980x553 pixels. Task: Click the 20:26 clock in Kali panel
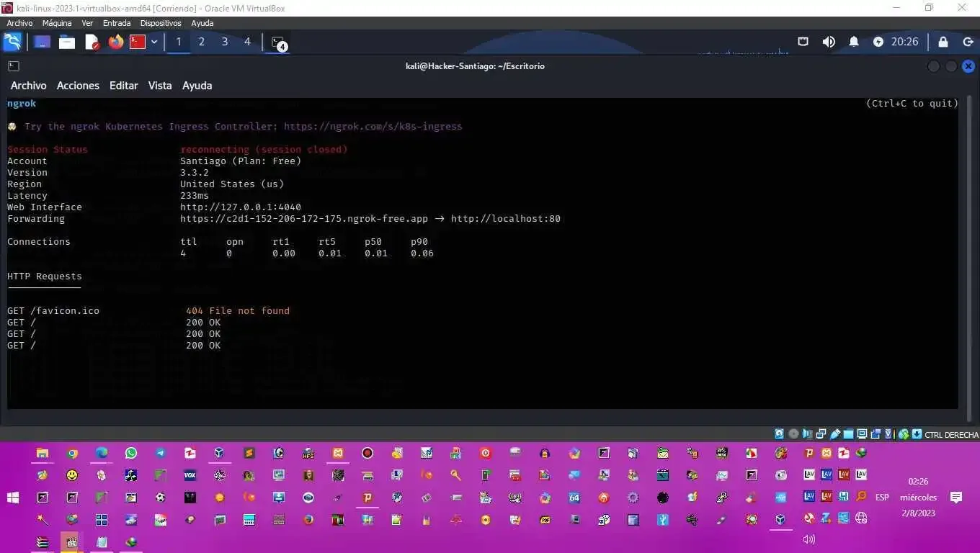coord(905,42)
